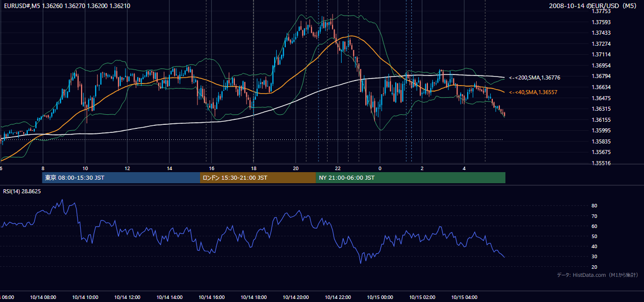This screenshot has width=644, height=302.
Task: Click the RSI 70 level label
Action: pyautogui.click(x=594, y=216)
